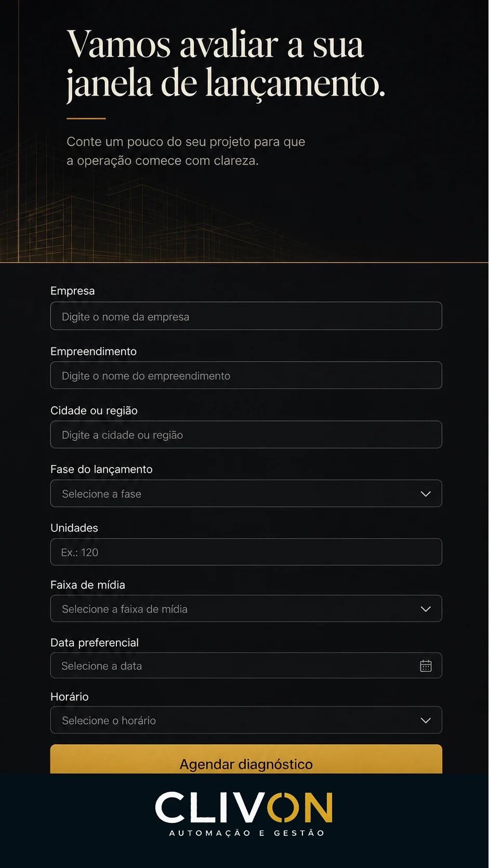Click the Cidade ou região input
The width and height of the screenshot is (489, 868).
(x=246, y=435)
